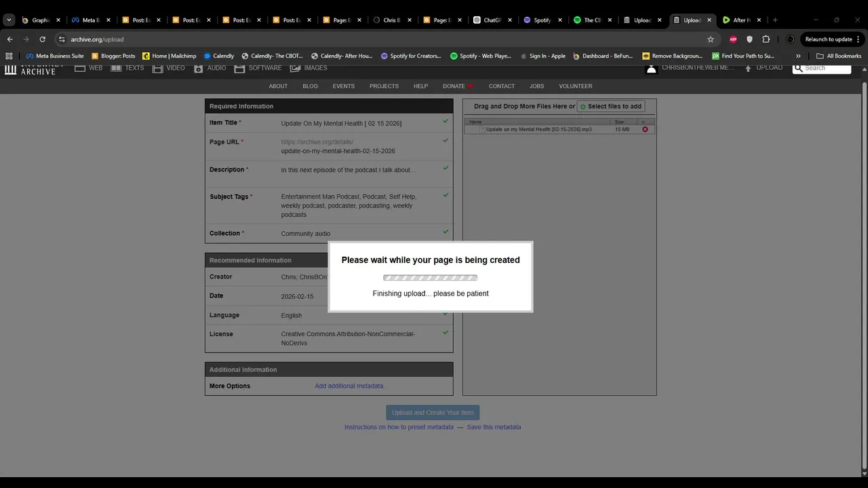Open the Chrome profile avatar
The image size is (868, 488).
click(790, 39)
